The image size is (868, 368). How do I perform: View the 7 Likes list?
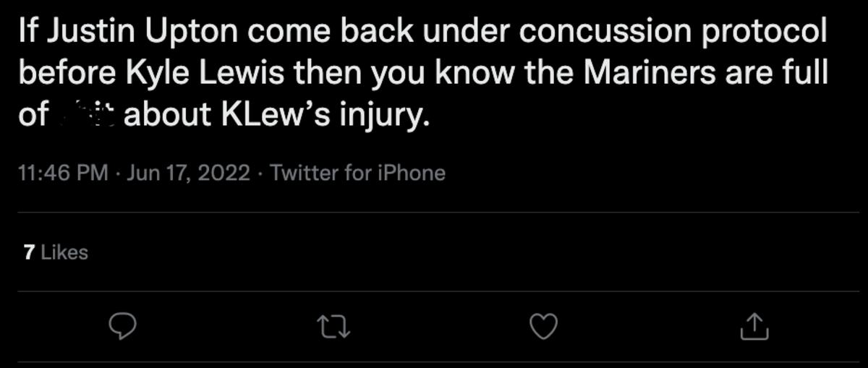[56, 252]
